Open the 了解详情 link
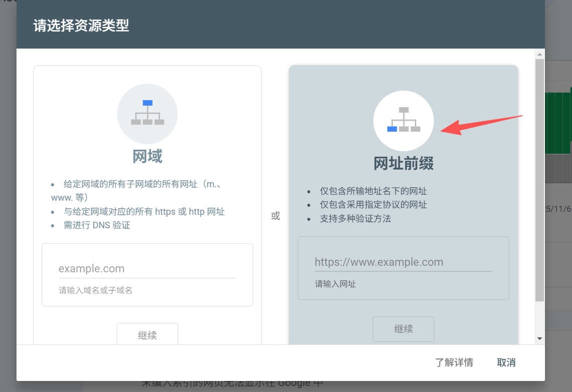The height and width of the screenshot is (392, 572). [455, 362]
